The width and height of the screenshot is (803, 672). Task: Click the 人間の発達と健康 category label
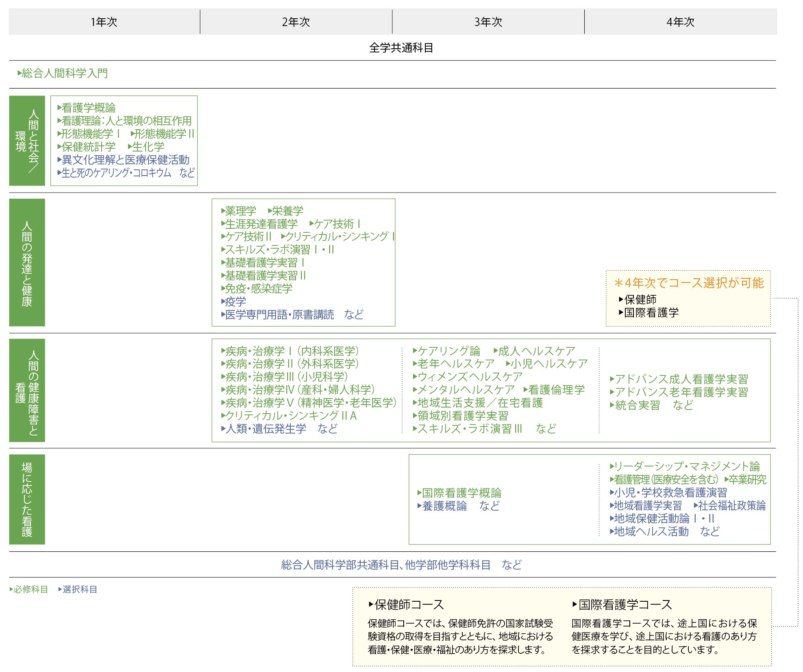tap(27, 262)
